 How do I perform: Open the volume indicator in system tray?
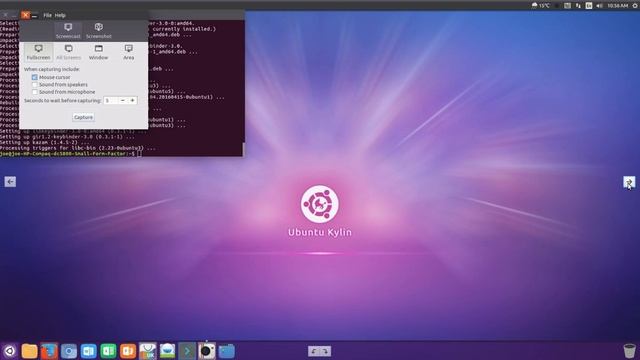[x=599, y=5]
